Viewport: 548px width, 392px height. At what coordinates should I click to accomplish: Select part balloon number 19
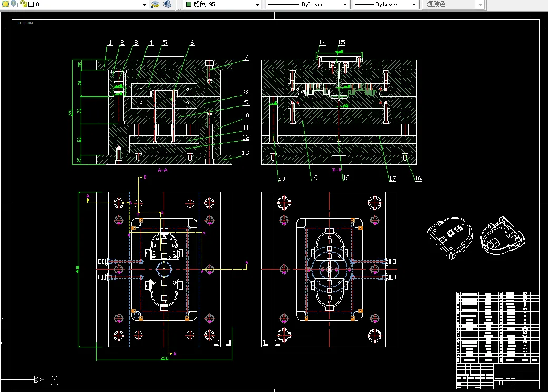point(314,178)
